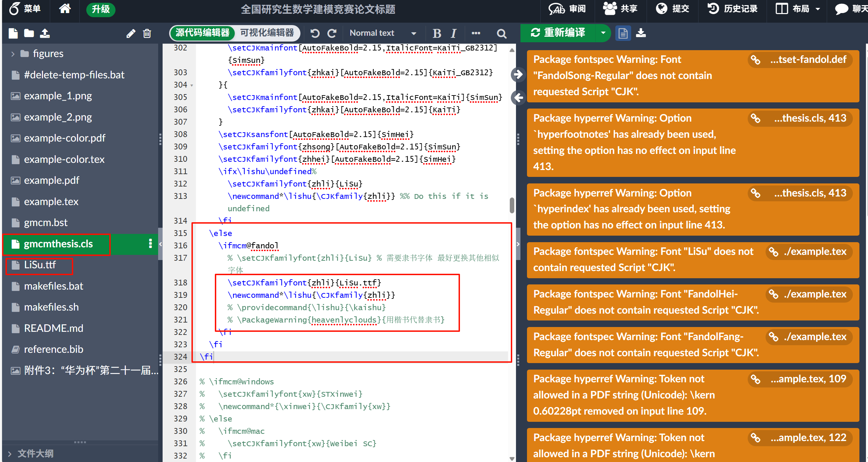868x462 pixels.
Task: Open gmcm.bst file
Action: [46, 223]
